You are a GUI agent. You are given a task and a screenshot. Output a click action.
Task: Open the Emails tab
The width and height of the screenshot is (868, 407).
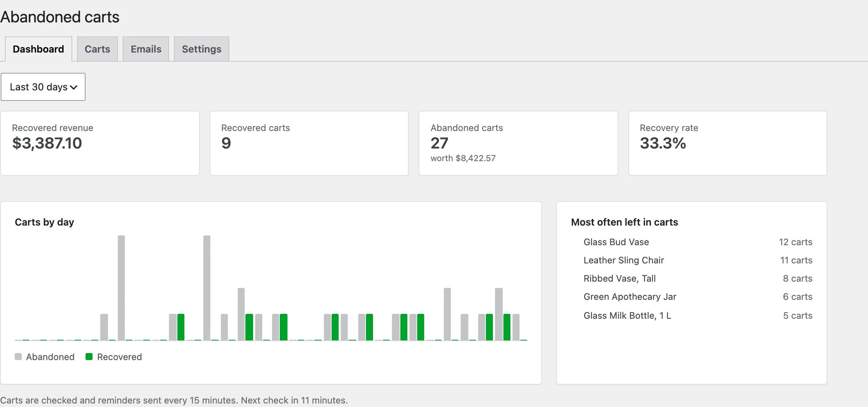coord(146,49)
